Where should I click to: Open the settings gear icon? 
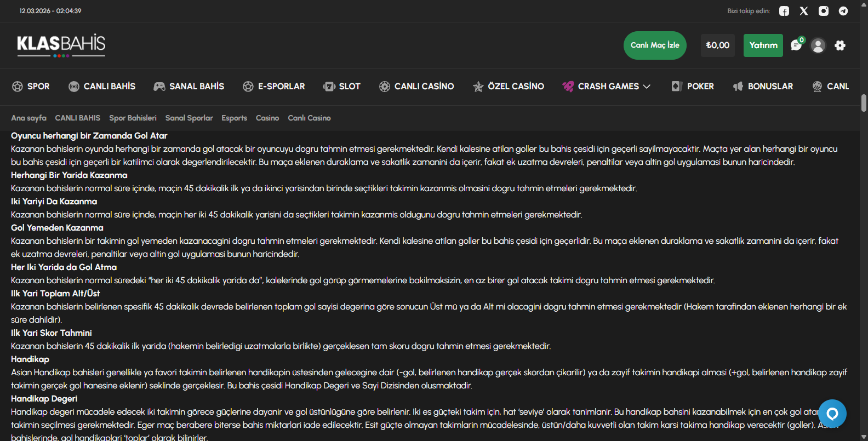(x=840, y=45)
